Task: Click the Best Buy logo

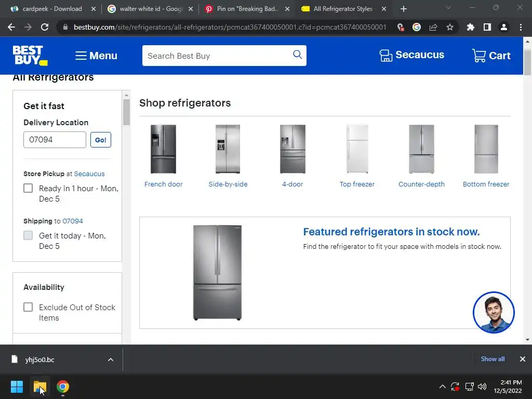Action: (30, 55)
